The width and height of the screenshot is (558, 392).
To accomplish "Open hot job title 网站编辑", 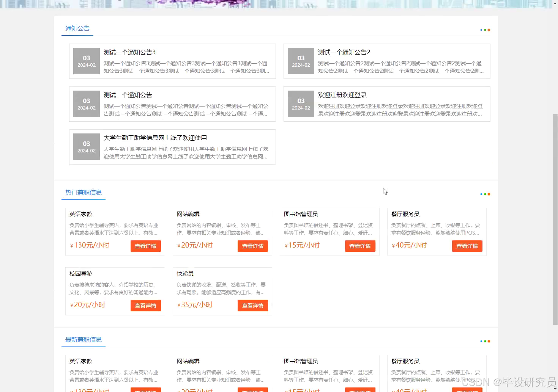I will [x=188, y=214].
